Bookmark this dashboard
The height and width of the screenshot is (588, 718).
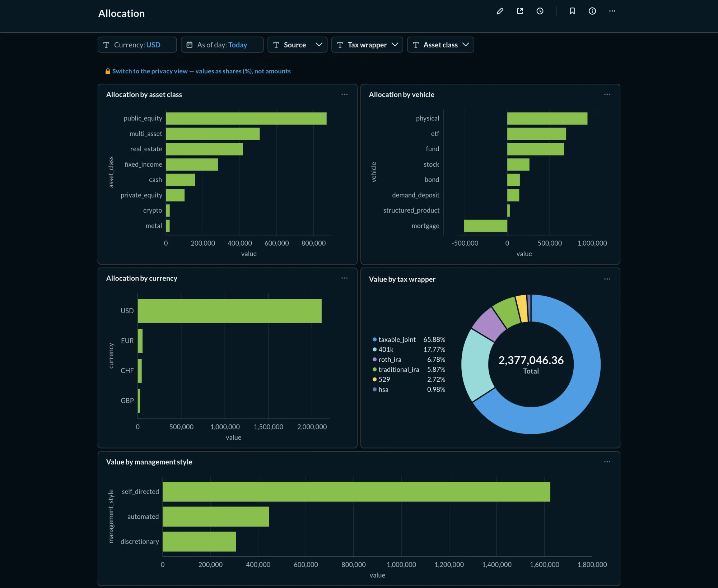572,11
